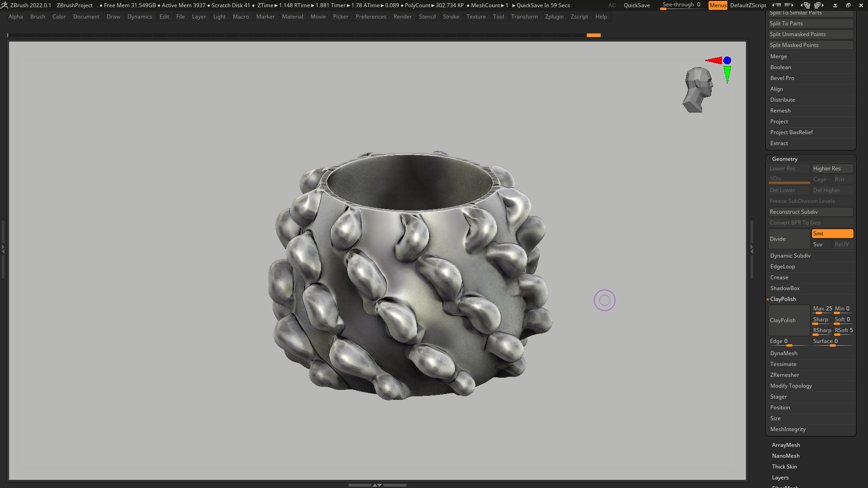Open the Zplugin menu
Viewport: 868px width, 488px height.
pos(554,17)
